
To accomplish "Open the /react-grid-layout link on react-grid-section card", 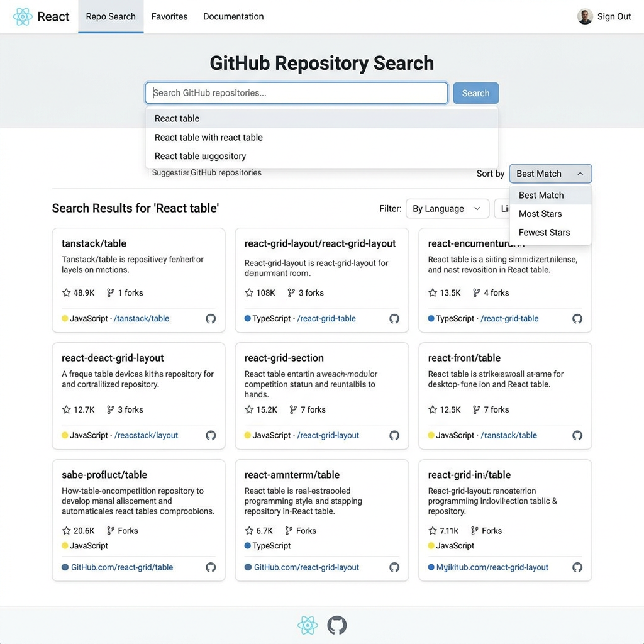I will click(328, 435).
